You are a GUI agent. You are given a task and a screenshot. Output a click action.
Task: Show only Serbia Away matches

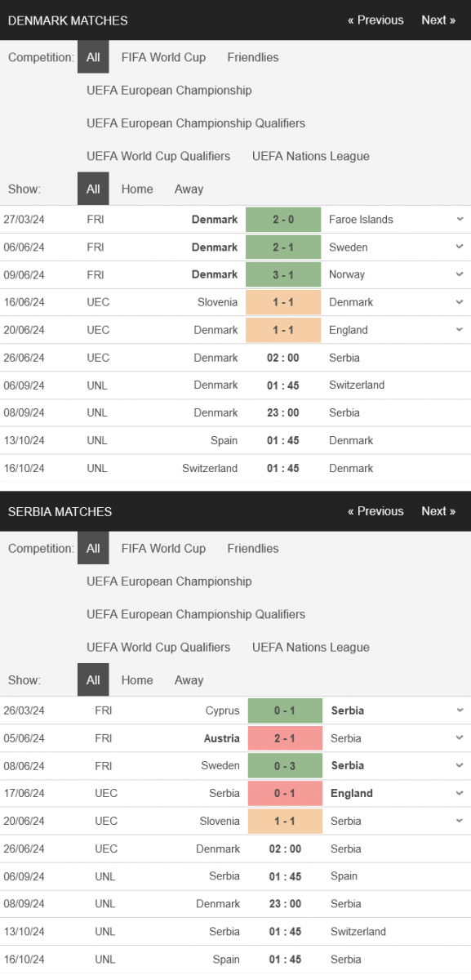tap(189, 680)
